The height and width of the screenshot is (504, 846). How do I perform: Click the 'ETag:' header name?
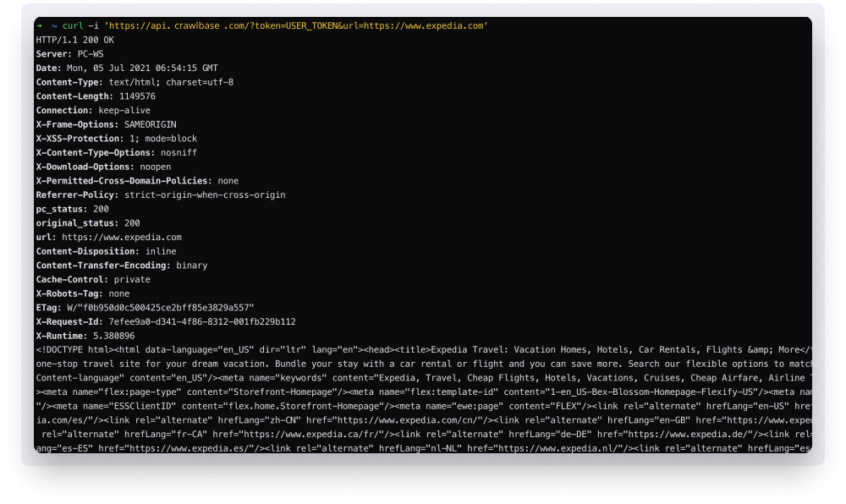tap(48, 307)
